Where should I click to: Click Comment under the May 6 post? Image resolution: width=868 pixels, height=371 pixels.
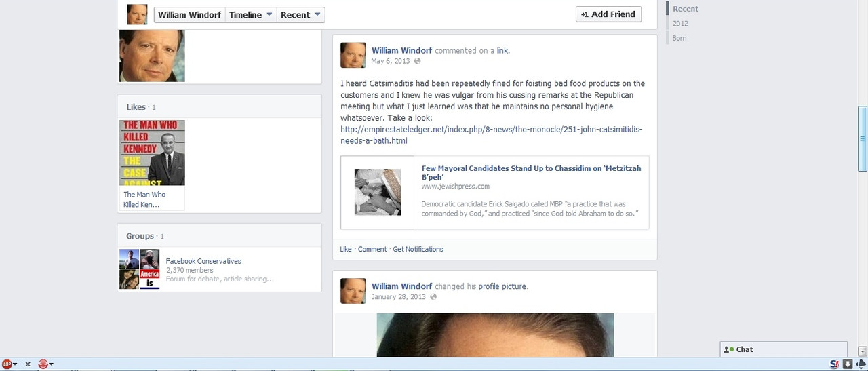(x=372, y=249)
